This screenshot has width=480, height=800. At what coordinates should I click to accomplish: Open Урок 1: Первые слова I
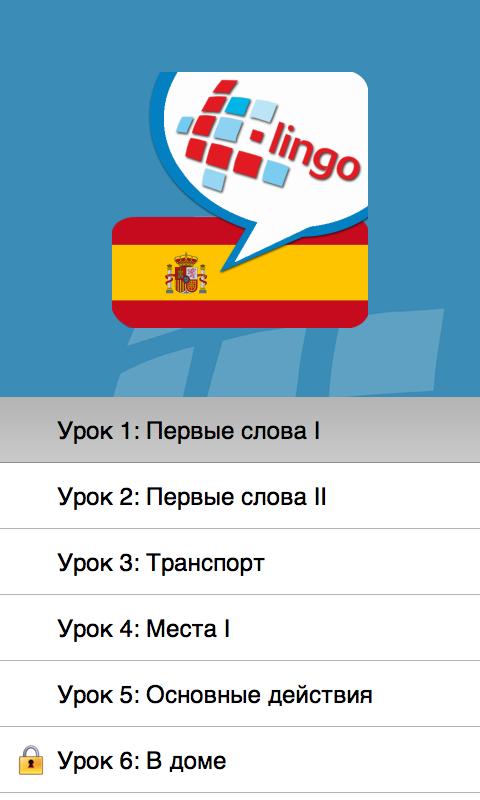(x=240, y=430)
